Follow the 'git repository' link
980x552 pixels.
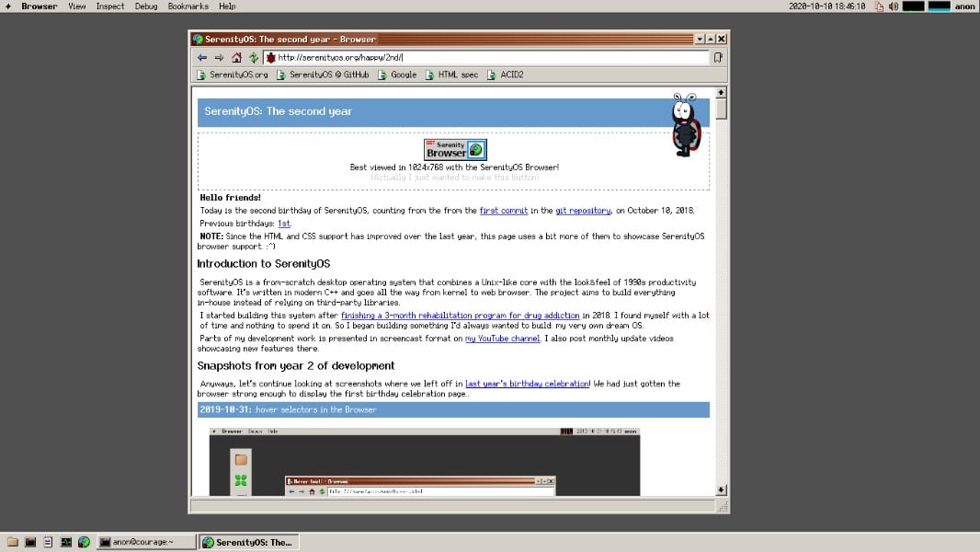(583, 211)
